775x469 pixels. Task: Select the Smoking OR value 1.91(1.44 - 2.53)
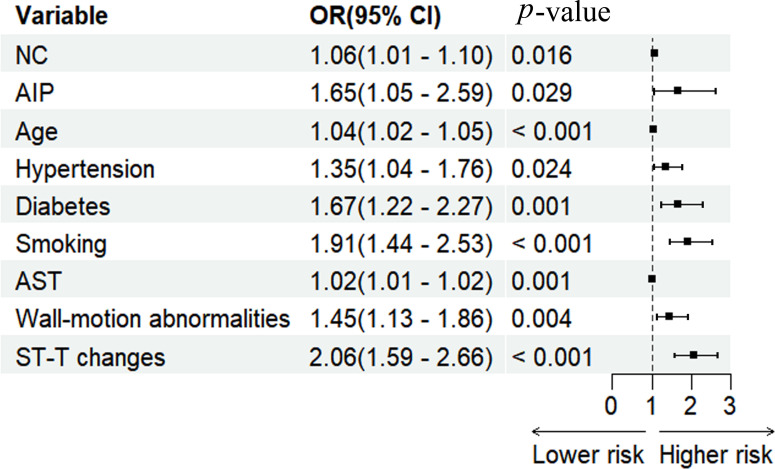[x=401, y=244]
